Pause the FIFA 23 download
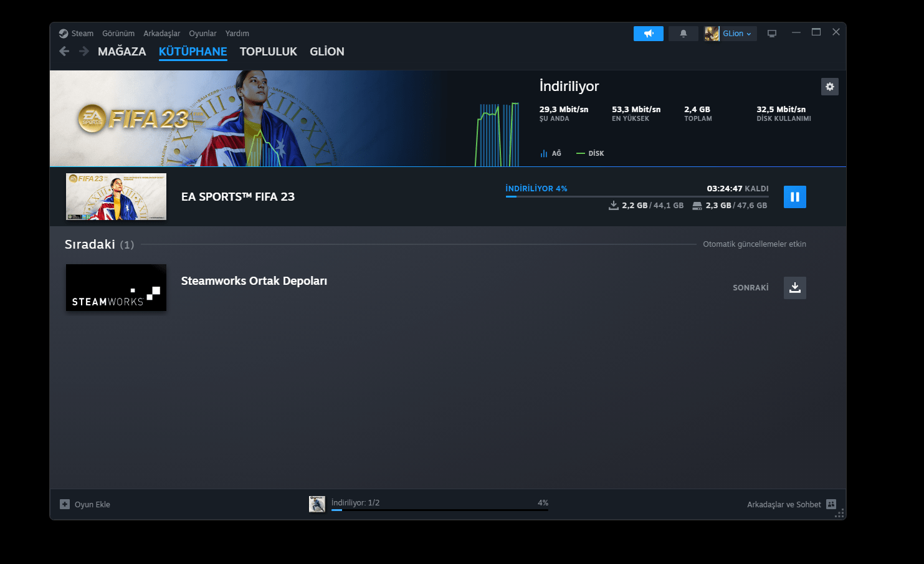This screenshot has height=564, width=924. tap(794, 197)
